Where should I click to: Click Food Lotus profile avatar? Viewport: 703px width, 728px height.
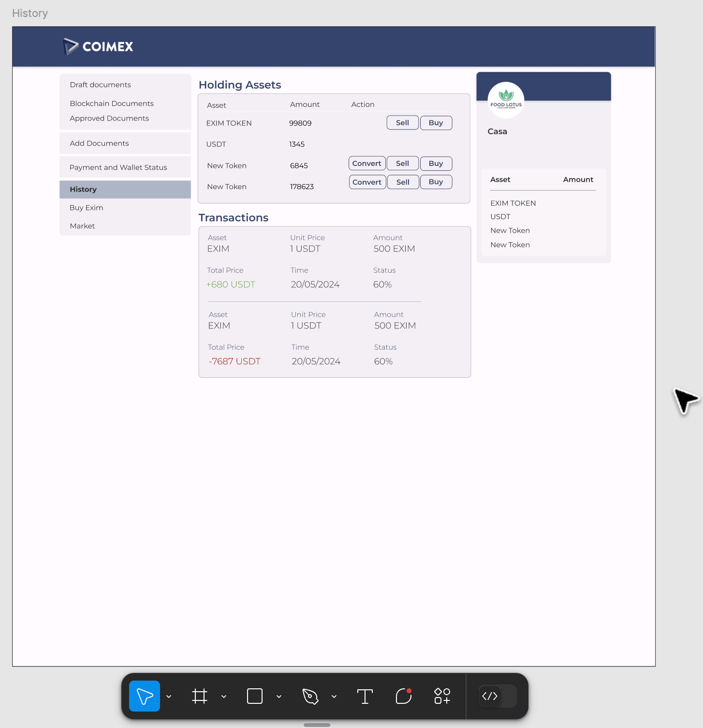pyautogui.click(x=506, y=100)
